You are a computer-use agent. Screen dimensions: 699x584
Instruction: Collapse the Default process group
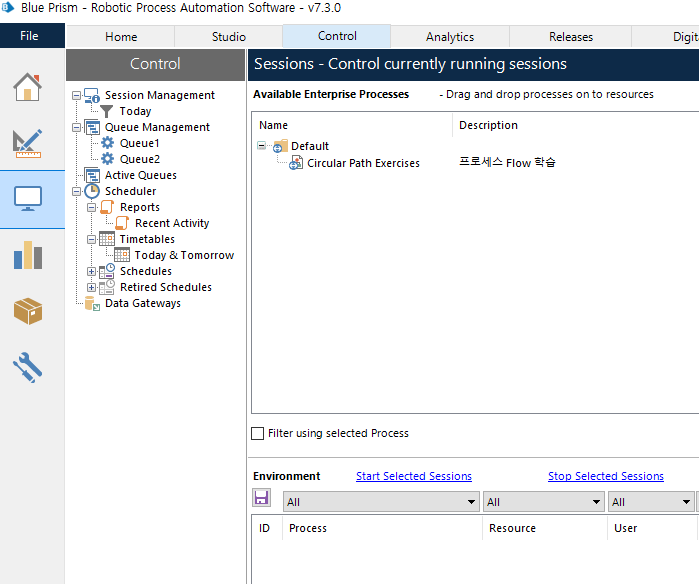click(262, 146)
